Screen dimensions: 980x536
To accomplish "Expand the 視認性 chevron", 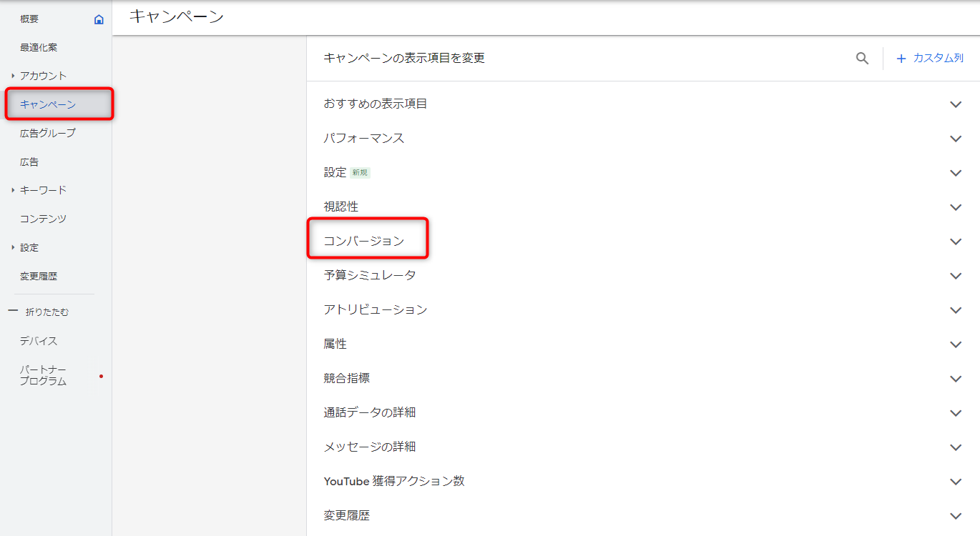I will click(956, 207).
